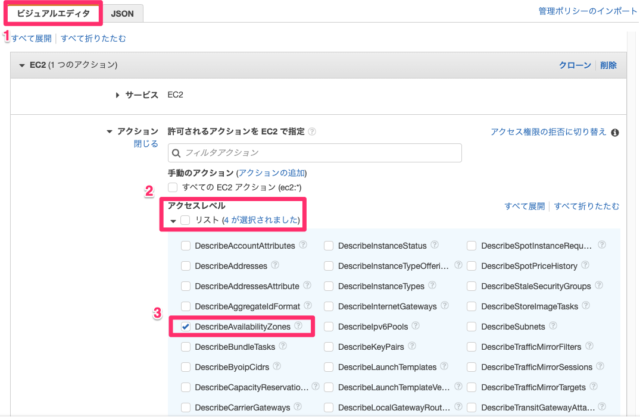Click help icon next to DescribeTrafficMirrorTargets

(x=593, y=386)
